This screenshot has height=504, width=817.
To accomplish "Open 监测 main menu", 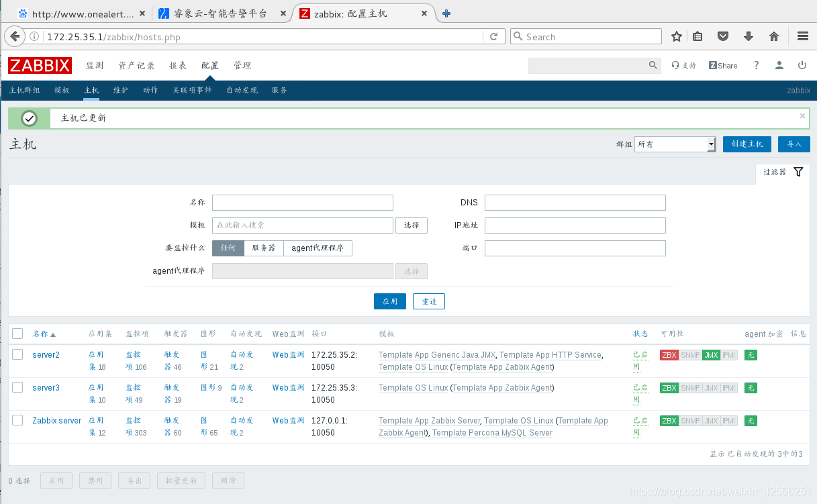I will [95, 65].
